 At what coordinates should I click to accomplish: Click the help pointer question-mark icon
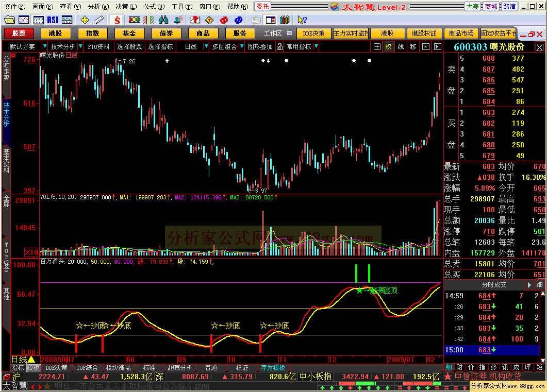tap(302, 20)
